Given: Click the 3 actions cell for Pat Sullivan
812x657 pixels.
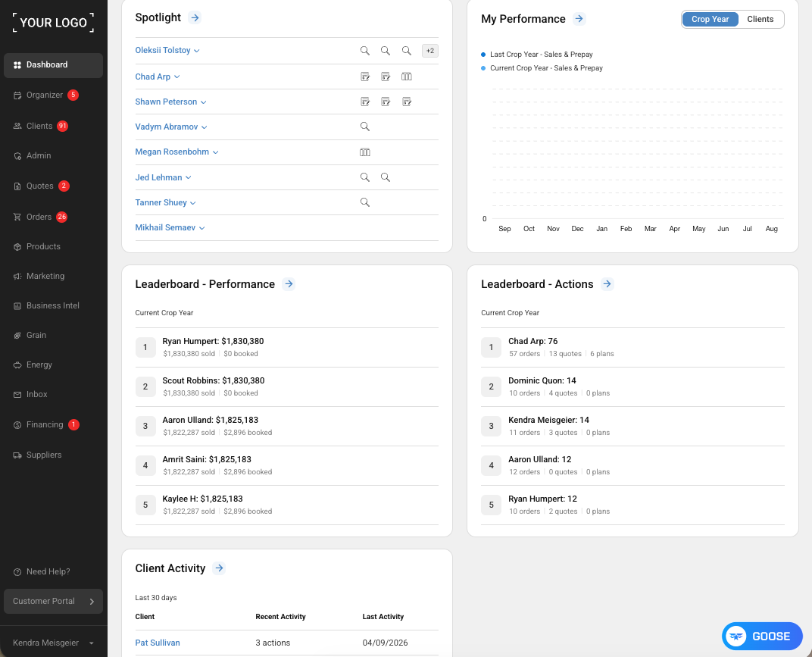Looking at the screenshot, I should tap(273, 643).
